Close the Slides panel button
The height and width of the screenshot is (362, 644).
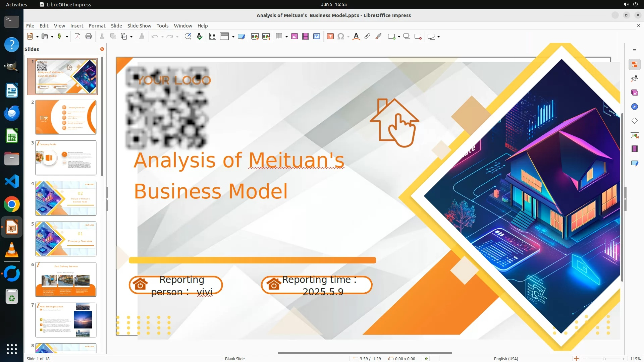[102, 49]
